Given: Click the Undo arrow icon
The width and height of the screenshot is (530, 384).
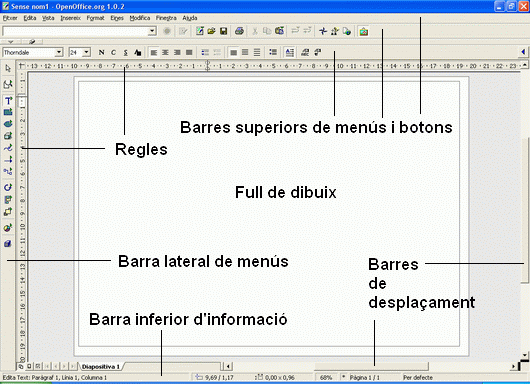Looking at the screenshot, I should click(x=295, y=31).
